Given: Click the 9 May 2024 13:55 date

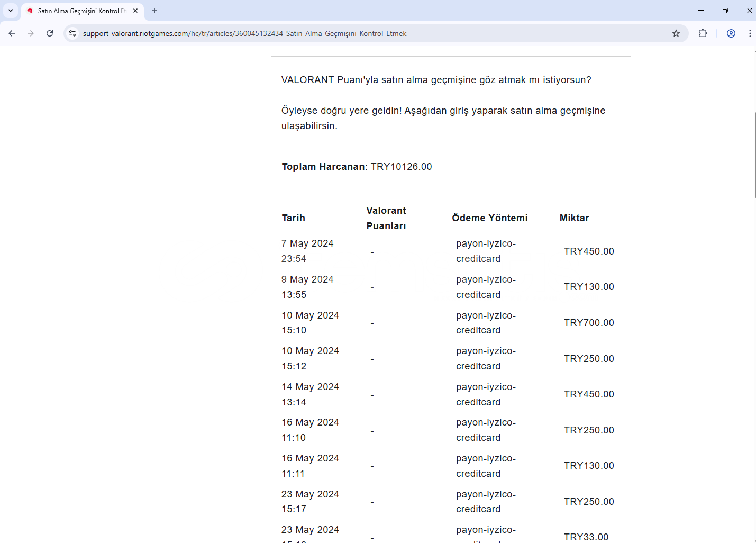Looking at the screenshot, I should click(307, 287).
